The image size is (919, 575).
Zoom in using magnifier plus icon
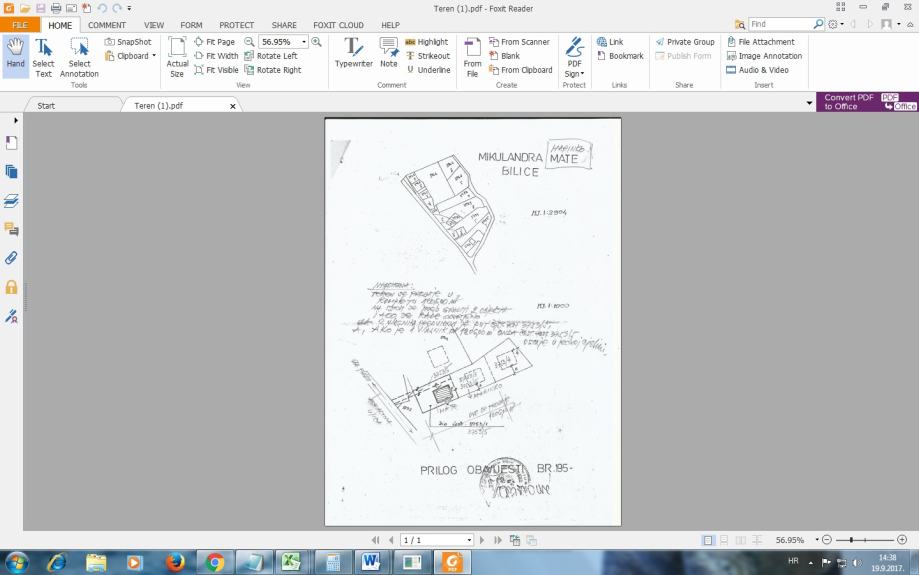coord(316,42)
